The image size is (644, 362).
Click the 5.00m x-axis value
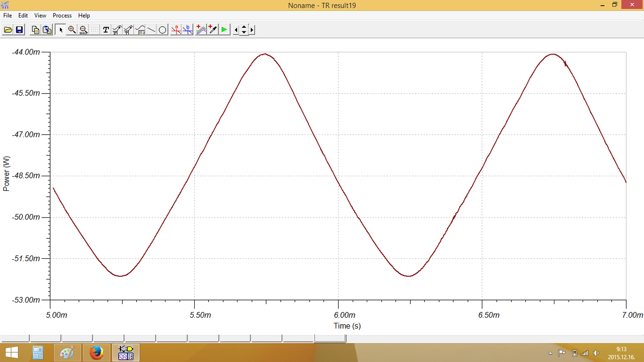coord(56,315)
